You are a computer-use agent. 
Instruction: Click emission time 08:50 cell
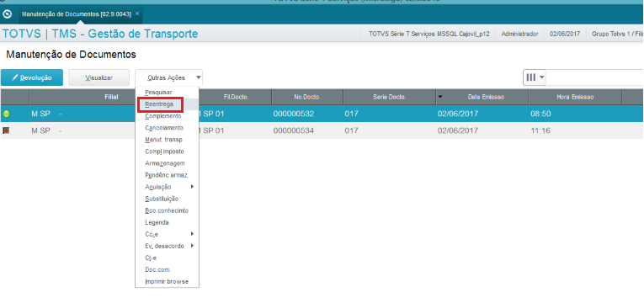(x=540, y=114)
